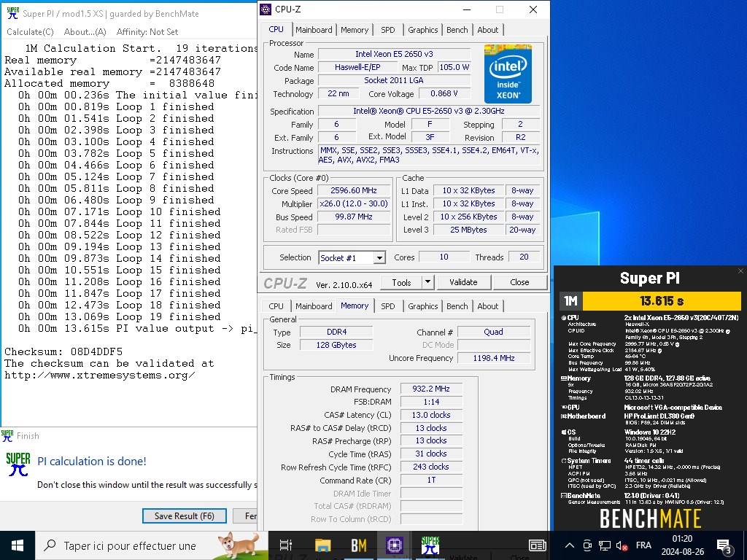
Task: Open About tab in upper CPU-Z window
Action: pyautogui.click(x=488, y=29)
